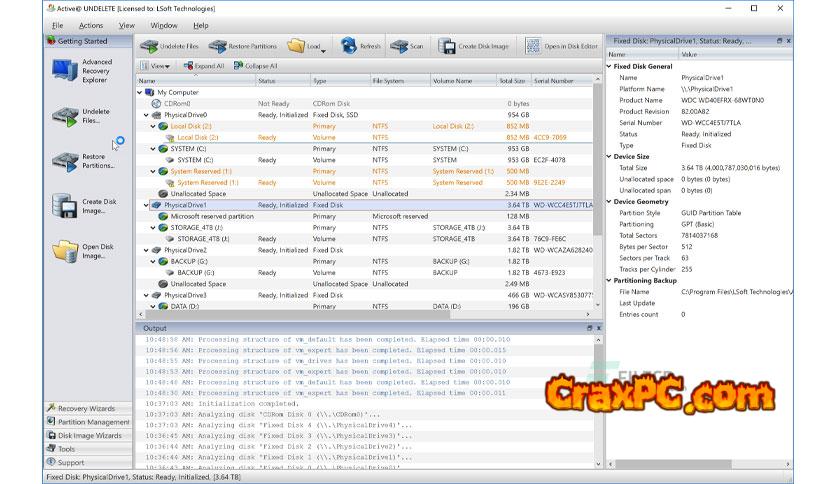The width and height of the screenshot is (836, 484).
Task: Click the Expand All button
Action: point(203,66)
